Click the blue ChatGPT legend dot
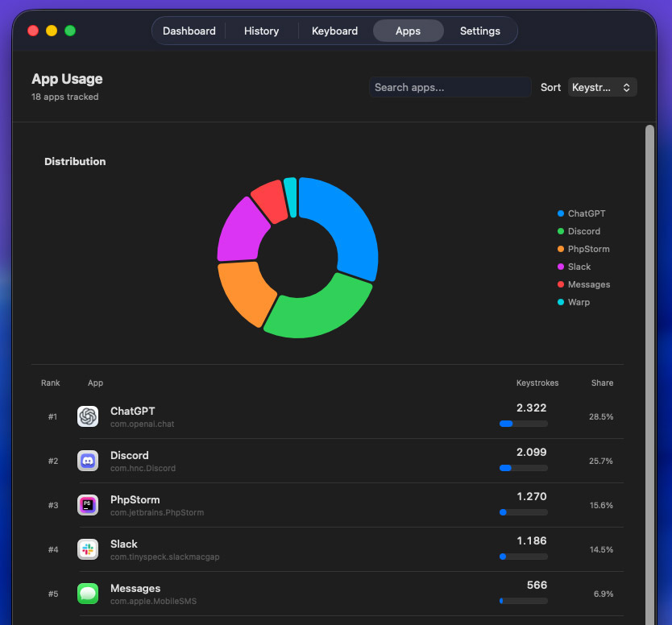Screen dimensions: 672x625 [x=561, y=213]
